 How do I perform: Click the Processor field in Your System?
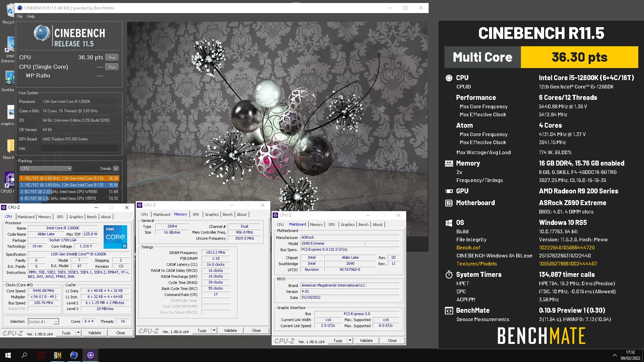80,102
